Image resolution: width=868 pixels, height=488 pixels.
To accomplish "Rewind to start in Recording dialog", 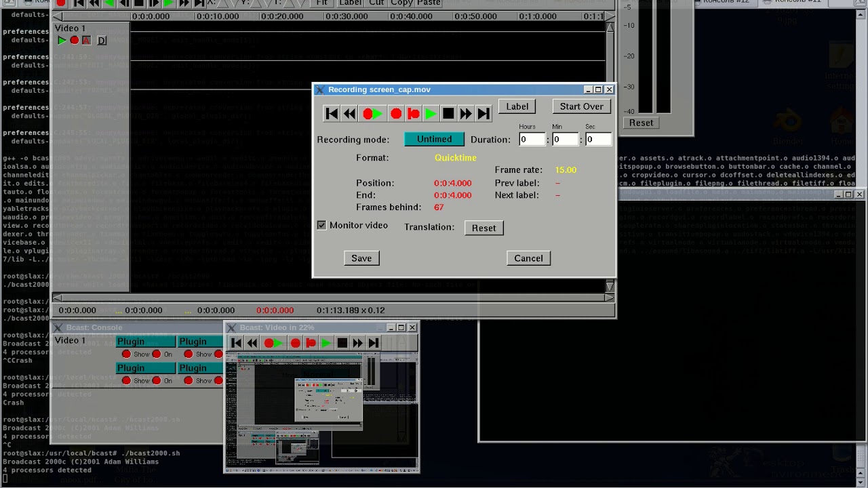I will point(332,114).
